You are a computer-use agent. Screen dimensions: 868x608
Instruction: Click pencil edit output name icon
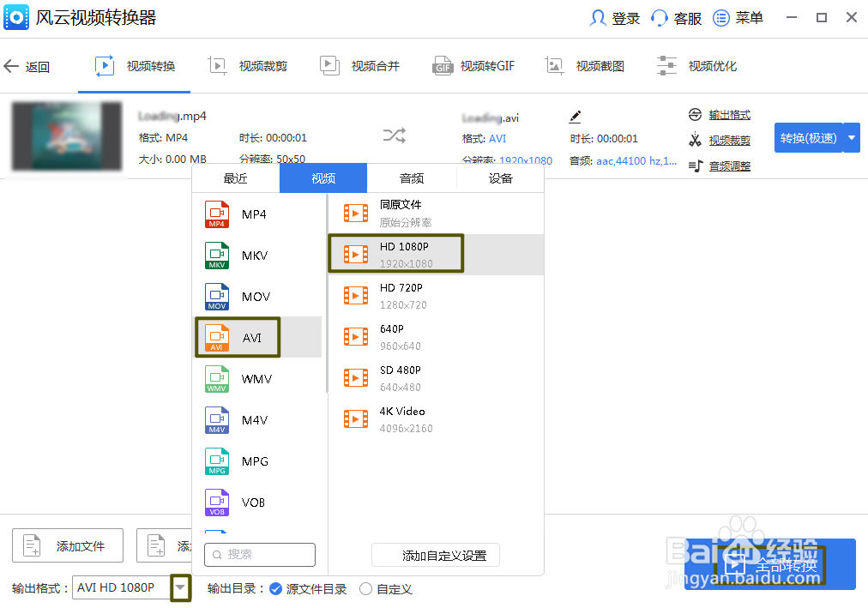pyautogui.click(x=576, y=117)
